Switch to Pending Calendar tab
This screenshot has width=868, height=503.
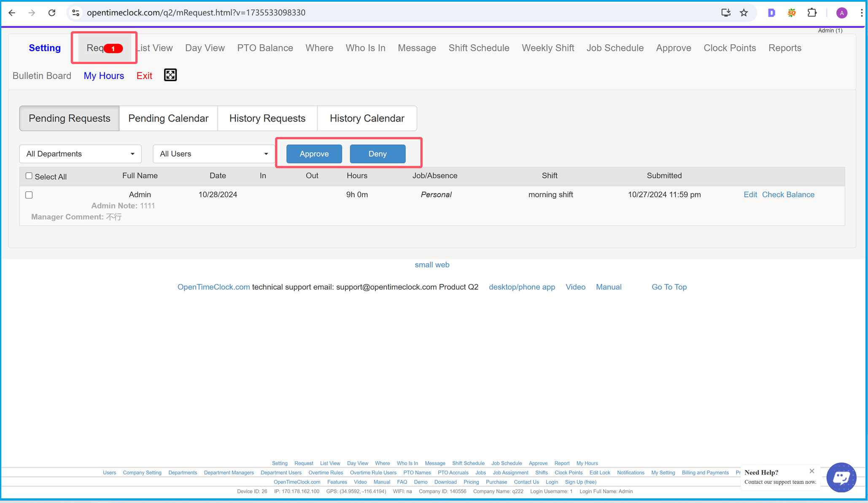coord(168,118)
